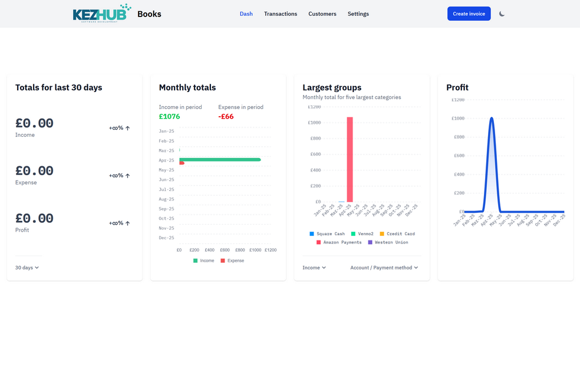Click the Square Cash legend swatch
The height and width of the screenshot is (392, 580).
tap(312, 234)
